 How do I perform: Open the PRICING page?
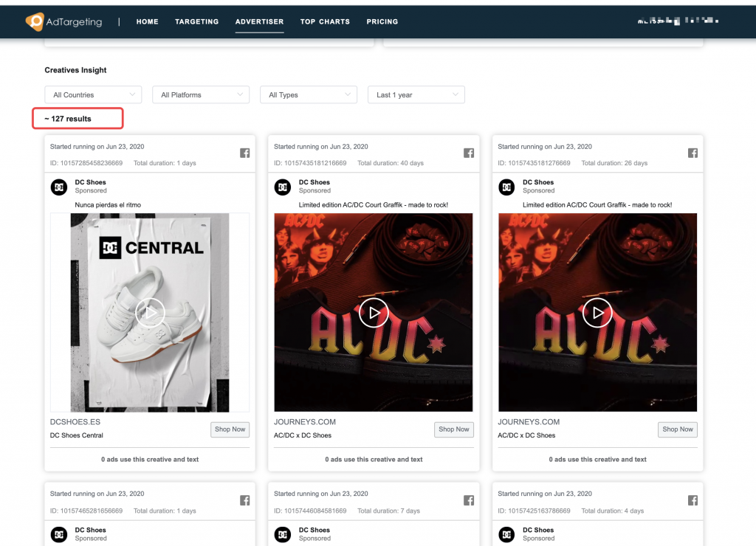click(x=382, y=21)
